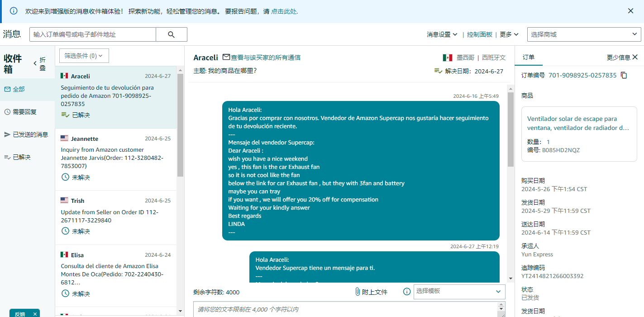The width and height of the screenshot is (644, 317).
Task: Click the conversation scrollbar down arrow
Action: pos(510,278)
